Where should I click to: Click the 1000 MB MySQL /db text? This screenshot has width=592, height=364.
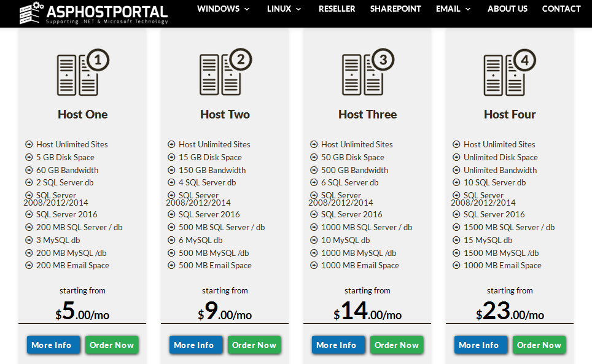point(359,253)
